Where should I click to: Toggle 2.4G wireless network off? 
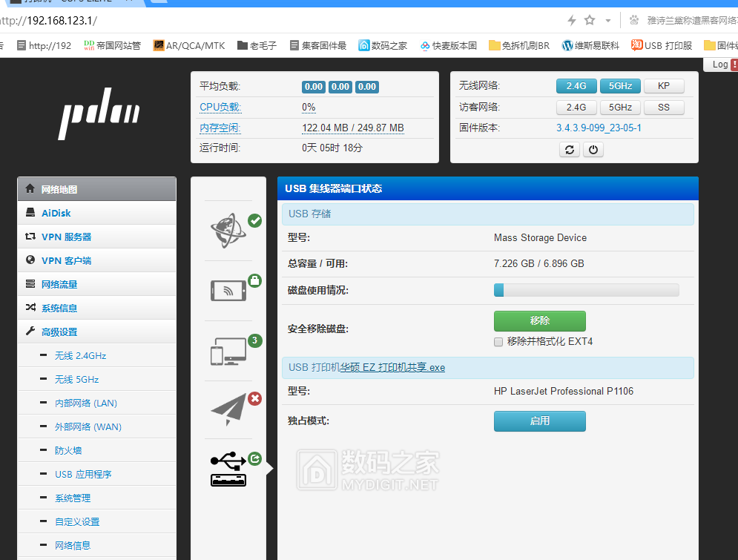pos(576,85)
